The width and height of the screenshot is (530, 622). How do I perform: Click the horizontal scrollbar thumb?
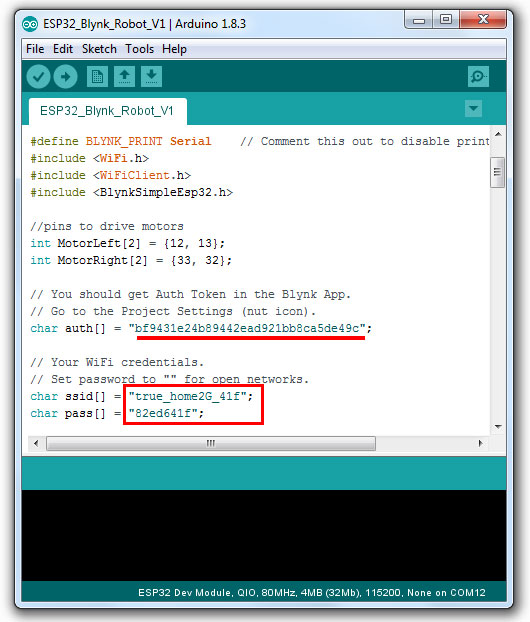(x=211, y=443)
